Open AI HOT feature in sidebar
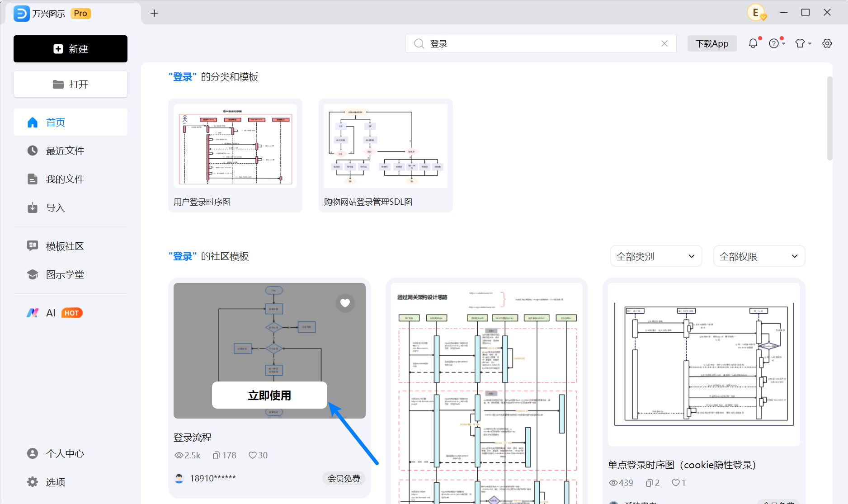 [71, 313]
